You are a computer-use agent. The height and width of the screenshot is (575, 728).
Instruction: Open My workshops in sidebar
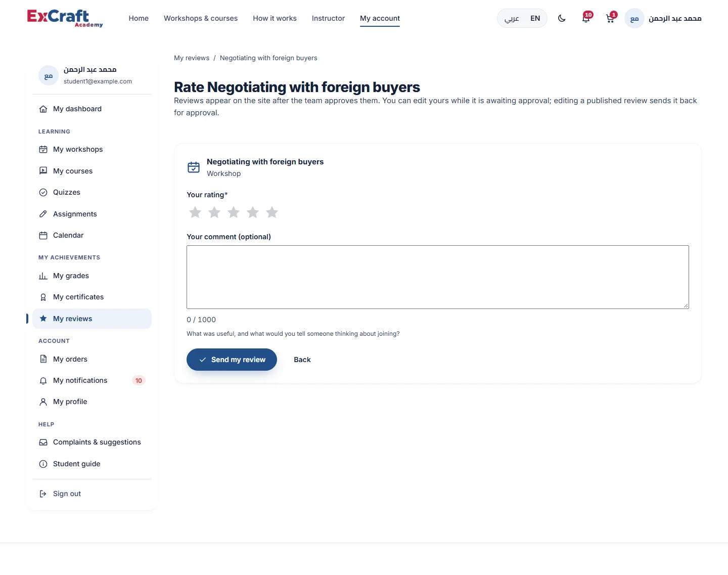[x=92, y=149]
